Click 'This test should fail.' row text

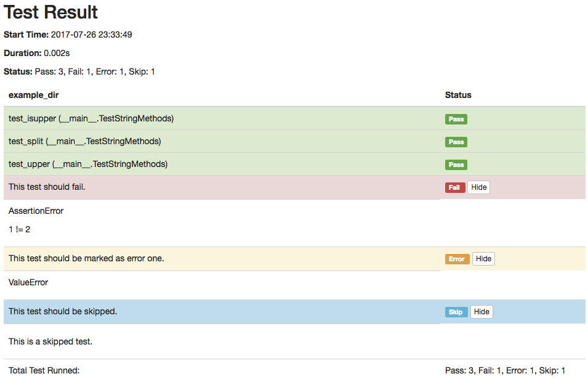47,187
